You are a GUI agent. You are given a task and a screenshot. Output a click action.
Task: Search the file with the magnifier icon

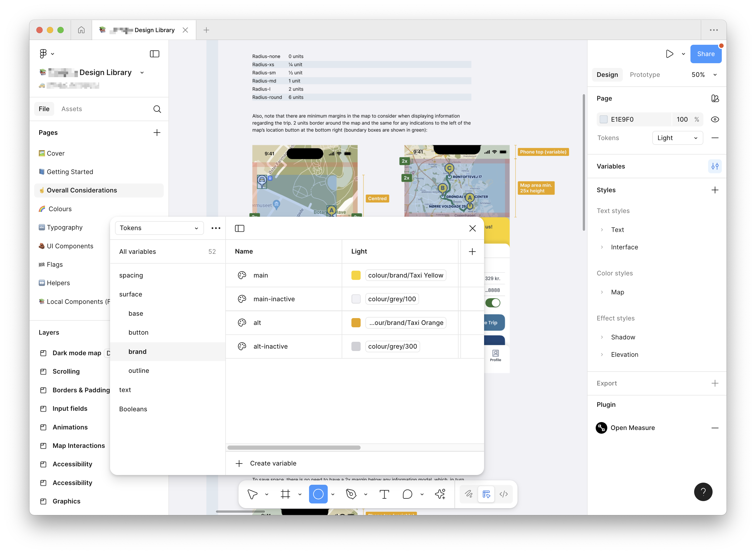[157, 109]
